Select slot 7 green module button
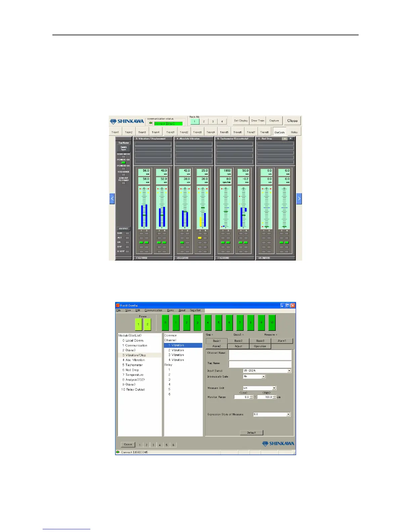 coord(240,322)
